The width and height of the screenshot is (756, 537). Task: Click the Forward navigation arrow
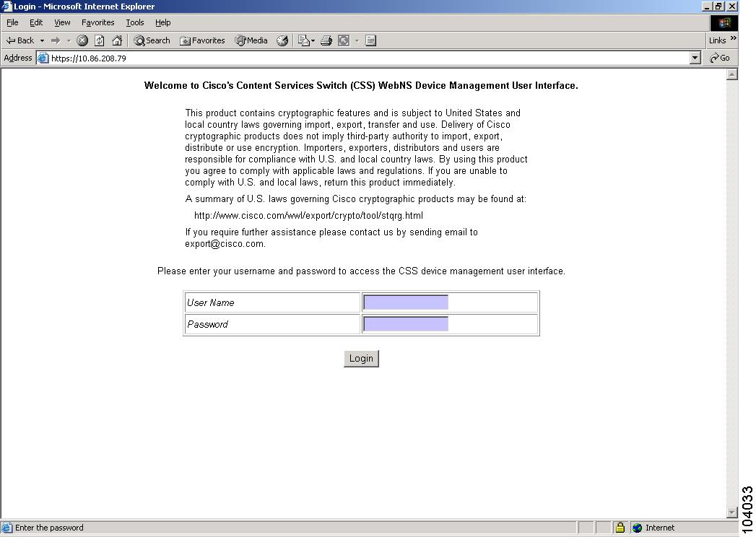pyautogui.click(x=56, y=40)
